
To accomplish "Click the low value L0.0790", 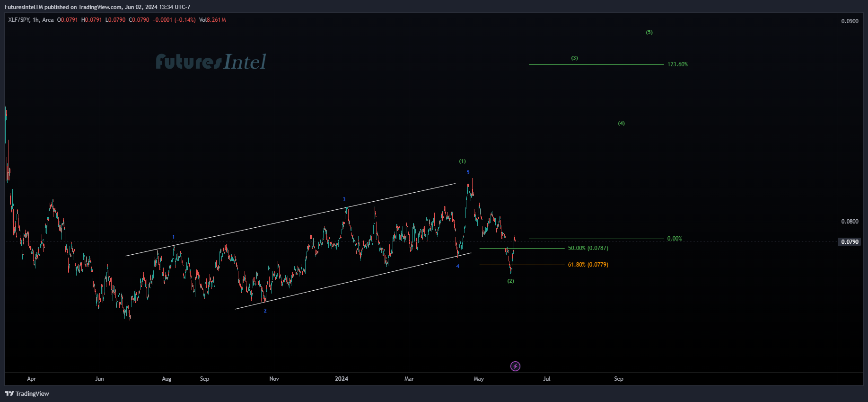I will point(115,20).
